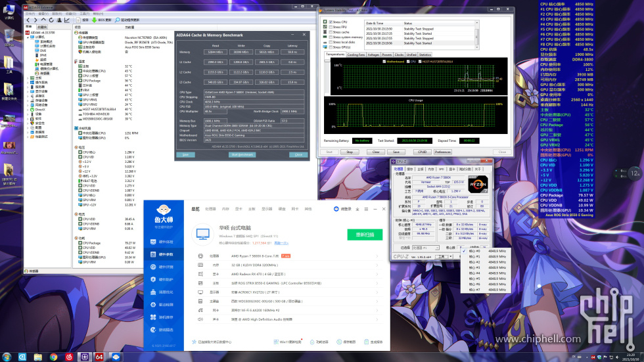Open Lu Master cleanup optimization sidebar item

[x=163, y=292]
